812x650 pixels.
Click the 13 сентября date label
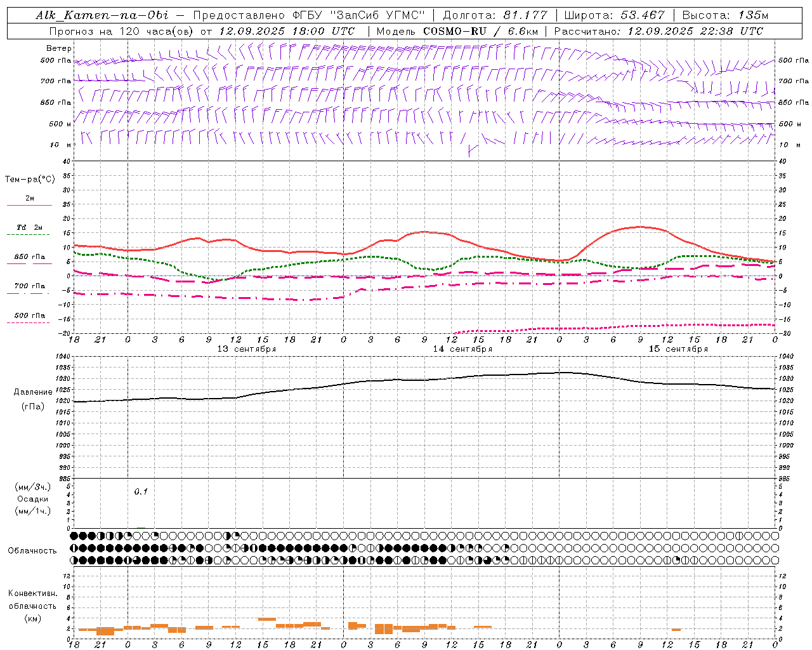click(x=246, y=348)
